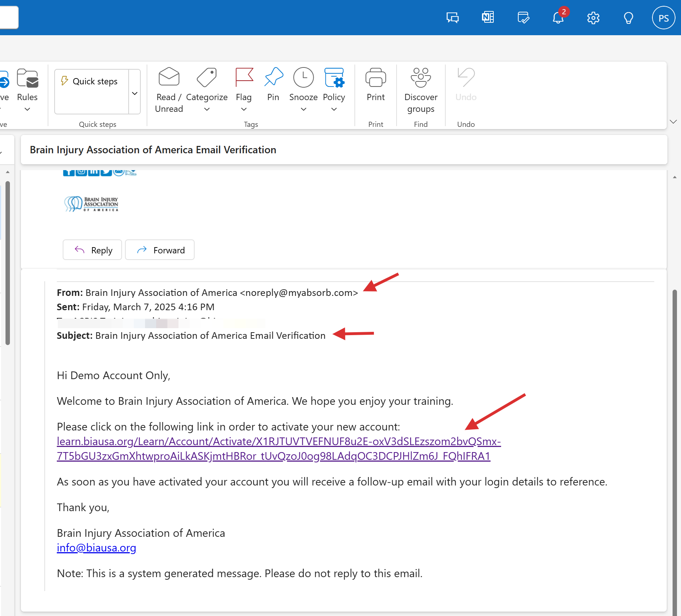Expand the ribbon options chevron
Screen dimensions: 681x616
point(673,122)
